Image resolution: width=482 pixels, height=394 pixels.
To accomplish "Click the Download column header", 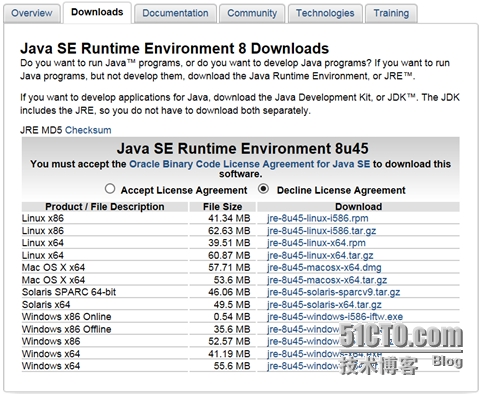I will 359,207.
